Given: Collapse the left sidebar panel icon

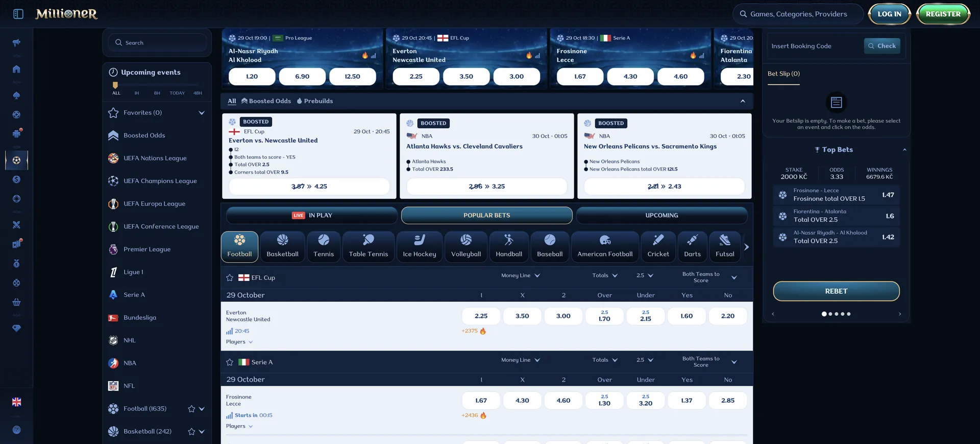Looking at the screenshot, I should [x=18, y=14].
